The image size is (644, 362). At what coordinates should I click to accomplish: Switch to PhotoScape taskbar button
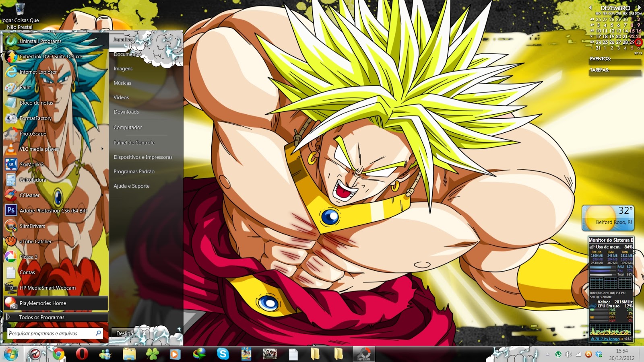tap(364, 354)
